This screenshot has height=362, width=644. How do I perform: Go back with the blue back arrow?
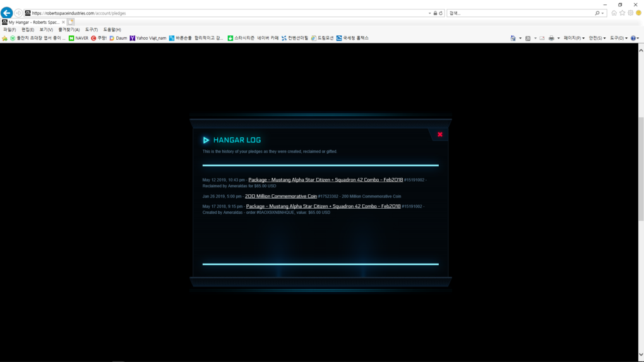tap(6, 13)
